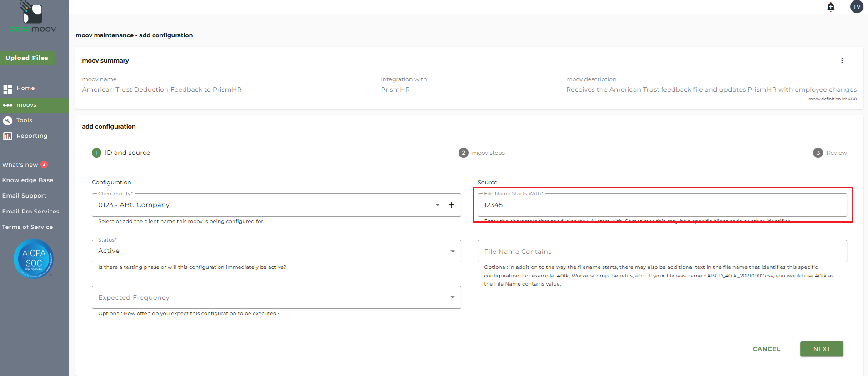Jump to step 2 moov steps
Screen dimensions: 868x376
coord(482,153)
